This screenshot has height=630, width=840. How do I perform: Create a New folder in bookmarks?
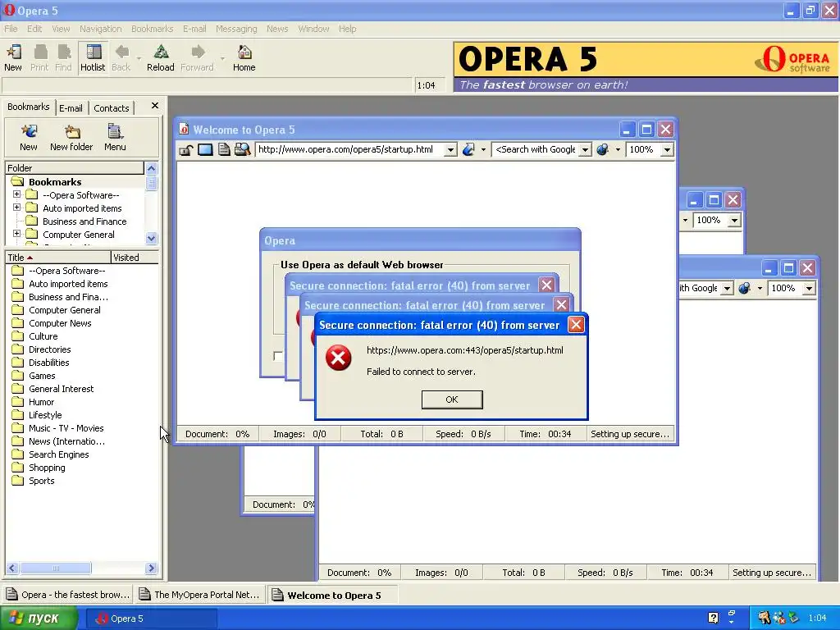point(71,138)
